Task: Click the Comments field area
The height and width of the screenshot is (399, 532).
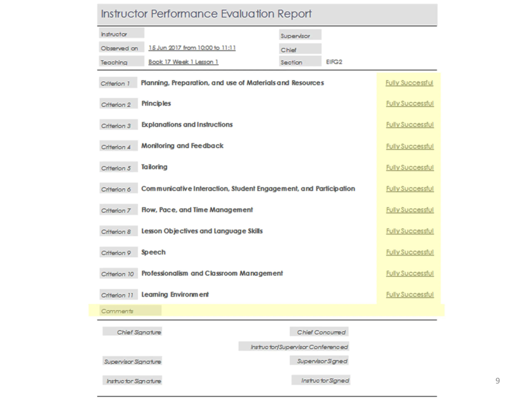Action: [x=303, y=310]
